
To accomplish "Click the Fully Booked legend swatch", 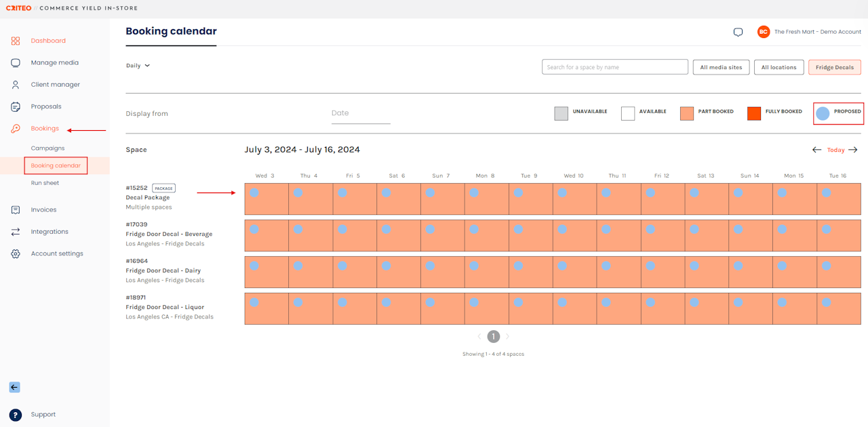I will (754, 114).
